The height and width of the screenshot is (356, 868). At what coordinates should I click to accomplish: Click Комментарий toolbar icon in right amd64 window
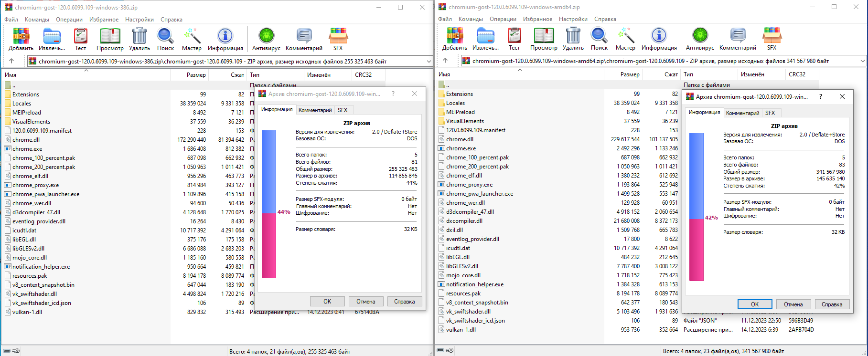pos(738,39)
